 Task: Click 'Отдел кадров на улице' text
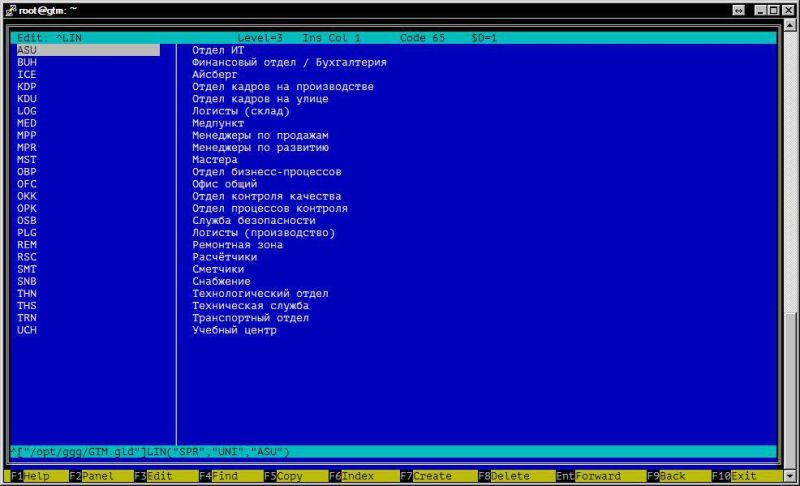(260, 99)
